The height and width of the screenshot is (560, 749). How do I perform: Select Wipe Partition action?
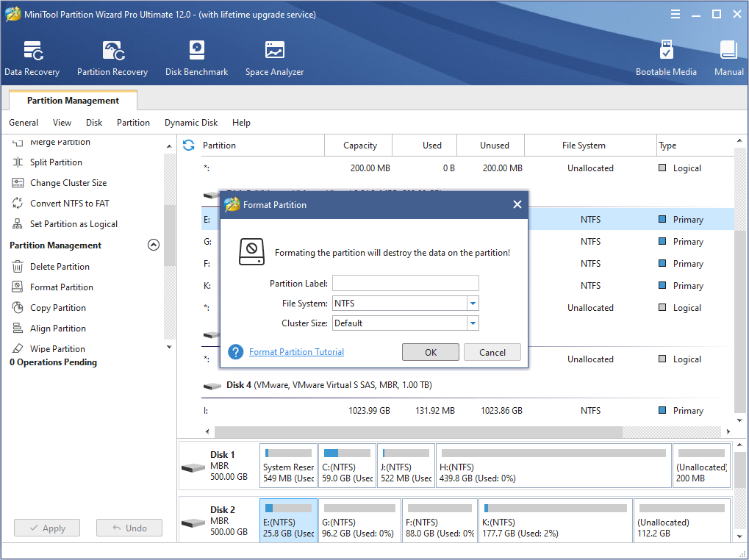pos(57,348)
